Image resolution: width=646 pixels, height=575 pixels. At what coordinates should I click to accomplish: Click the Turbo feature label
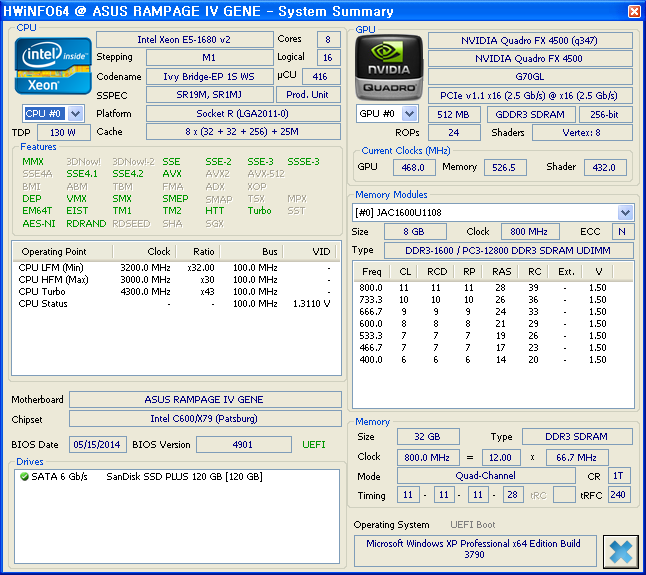pos(260,211)
